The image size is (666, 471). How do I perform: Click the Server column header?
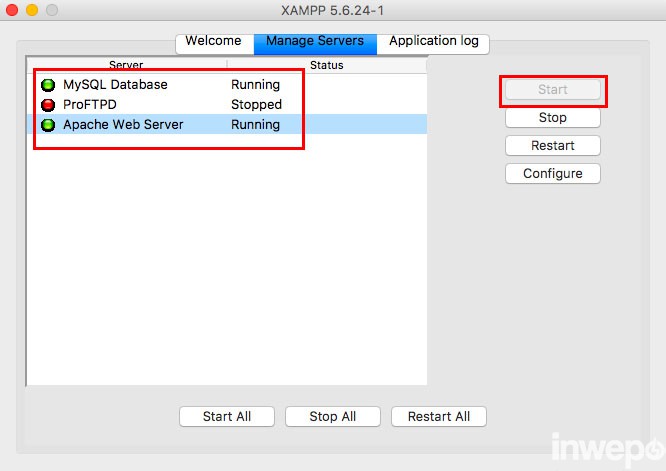tap(126, 65)
